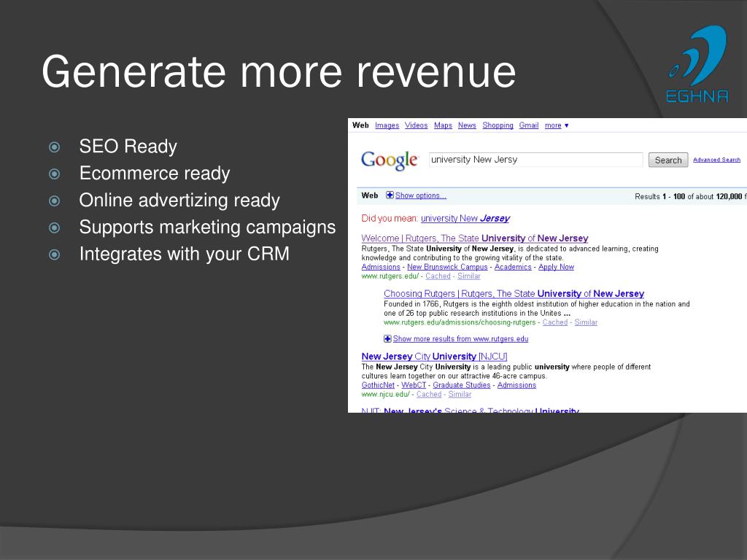Open Cached link for www.njcu.edu/
The height and width of the screenshot is (560, 747).
tap(429, 394)
